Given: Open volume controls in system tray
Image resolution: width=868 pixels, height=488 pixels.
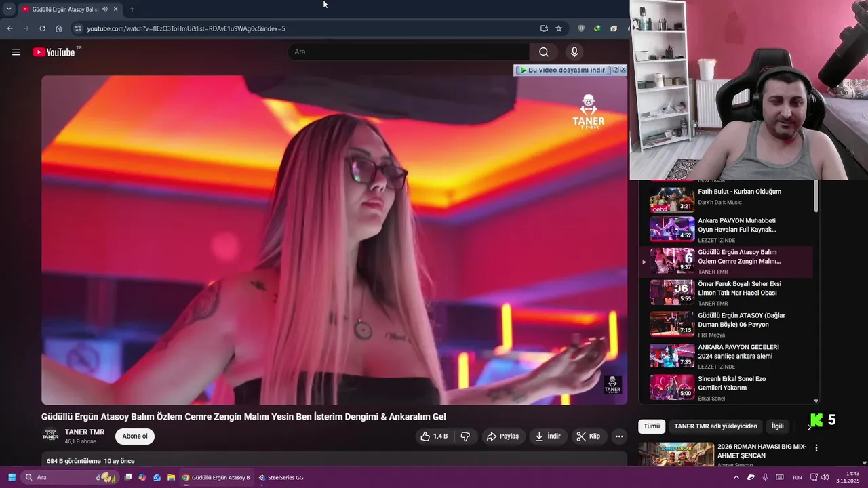Looking at the screenshot, I should click(x=825, y=477).
